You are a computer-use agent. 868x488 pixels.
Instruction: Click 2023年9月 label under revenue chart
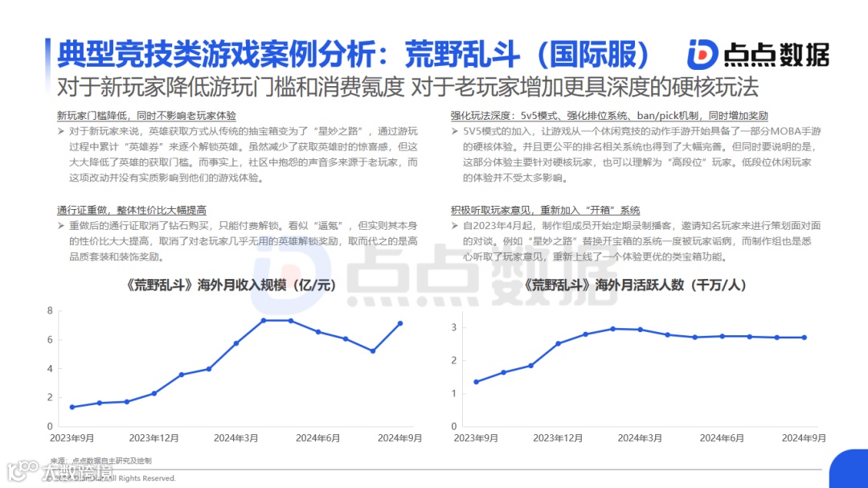72,438
